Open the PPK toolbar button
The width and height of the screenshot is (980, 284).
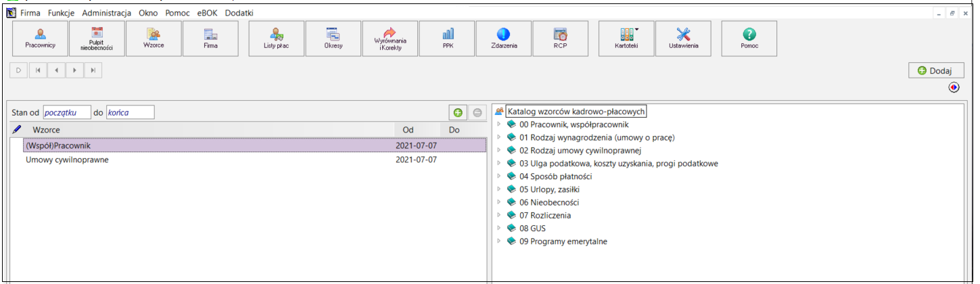pos(447,39)
